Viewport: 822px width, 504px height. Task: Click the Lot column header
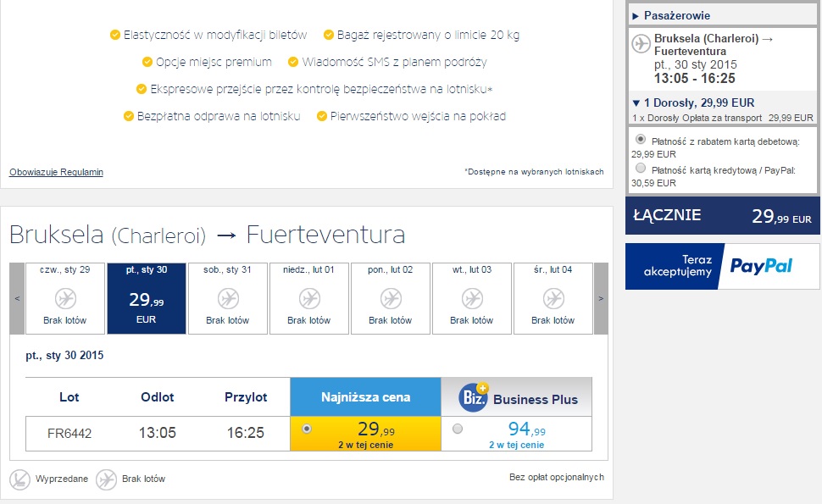coord(69,397)
